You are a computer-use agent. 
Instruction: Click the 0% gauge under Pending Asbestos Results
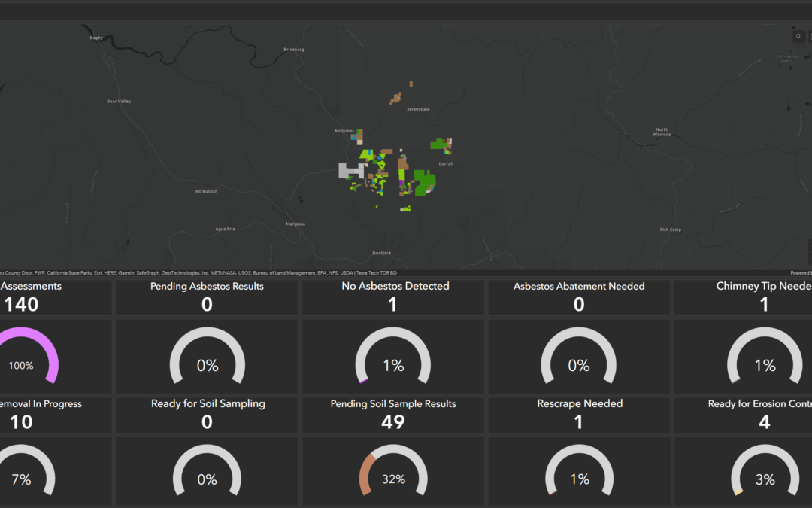[x=208, y=364]
